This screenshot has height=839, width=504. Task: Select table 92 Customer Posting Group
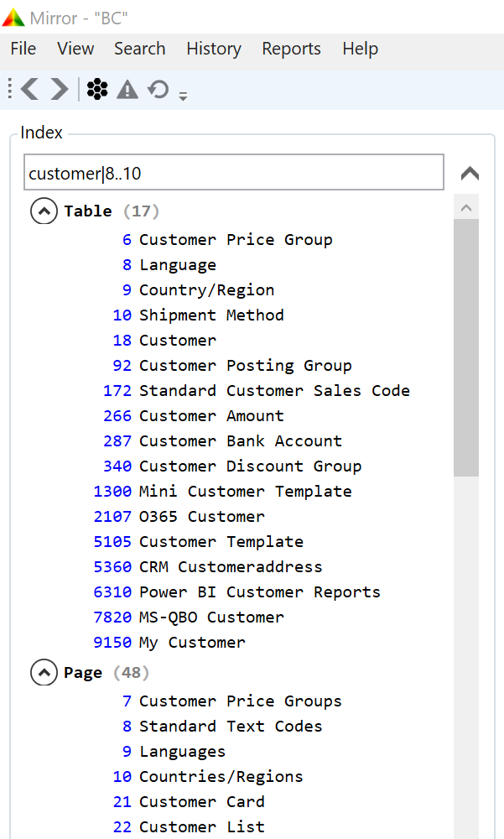pos(232,366)
